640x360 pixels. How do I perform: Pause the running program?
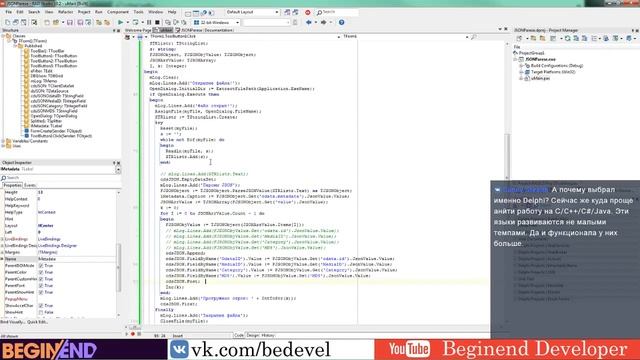(x=149, y=22)
